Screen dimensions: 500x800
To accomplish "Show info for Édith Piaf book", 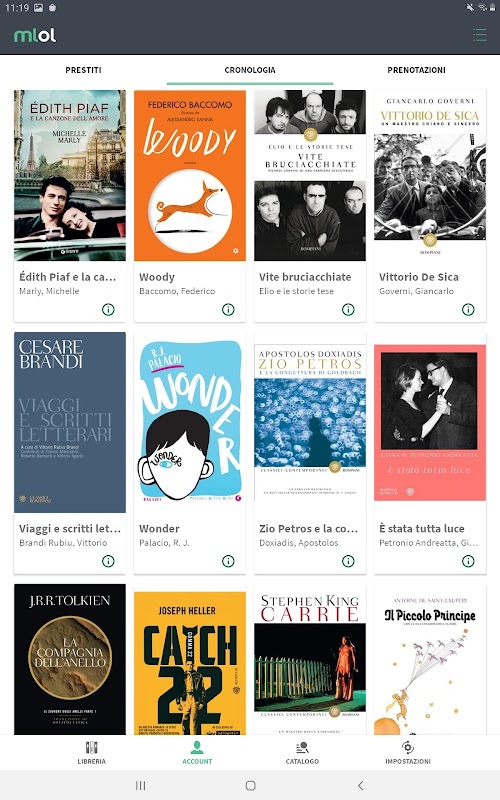I will pos(108,309).
